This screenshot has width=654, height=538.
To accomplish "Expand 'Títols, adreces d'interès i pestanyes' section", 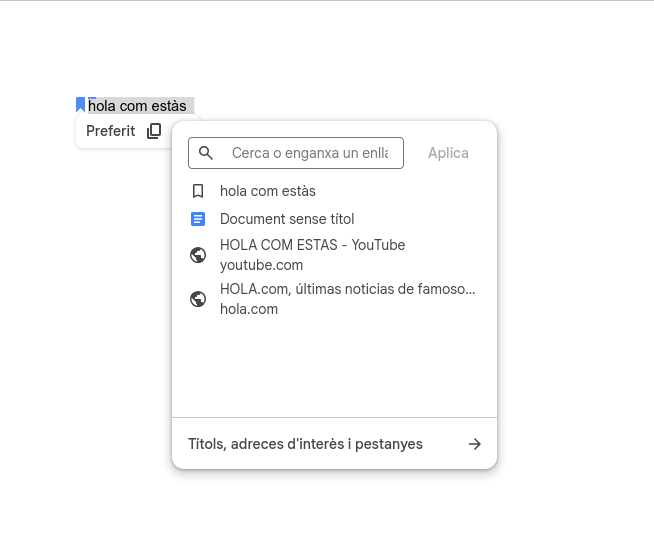I will [305, 444].
